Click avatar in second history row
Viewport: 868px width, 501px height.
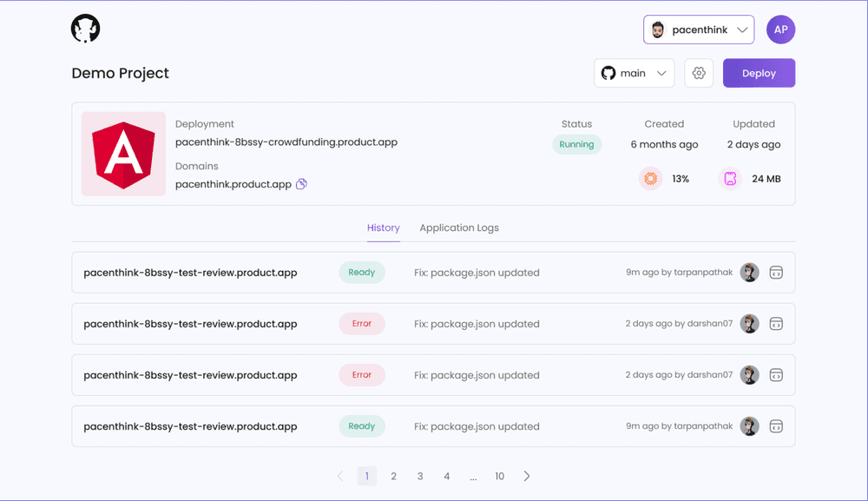coord(750,324)
